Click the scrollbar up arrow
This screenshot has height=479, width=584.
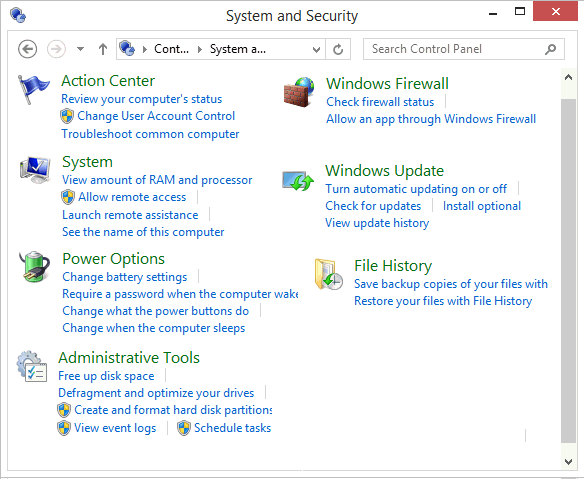coord(568,77)
